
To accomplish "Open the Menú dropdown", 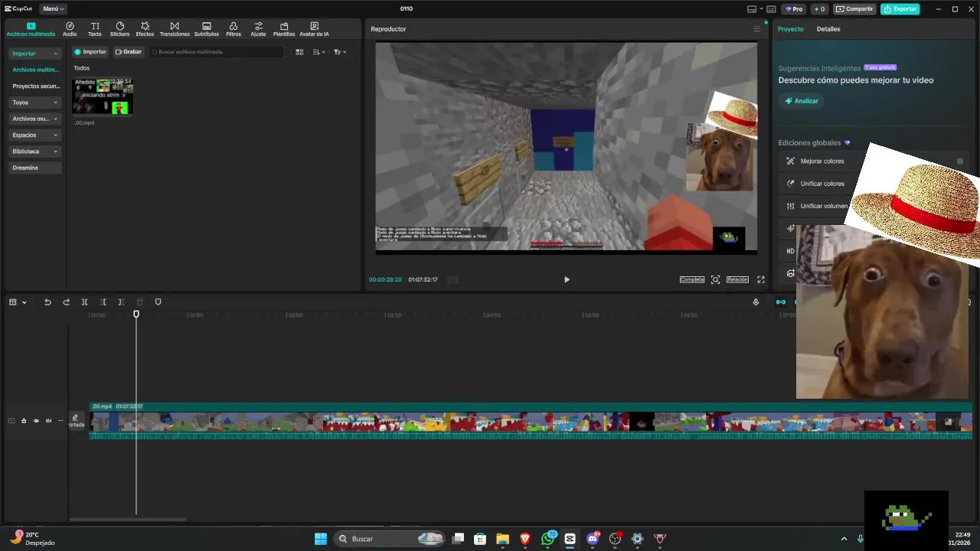I will tap(53, 9).
